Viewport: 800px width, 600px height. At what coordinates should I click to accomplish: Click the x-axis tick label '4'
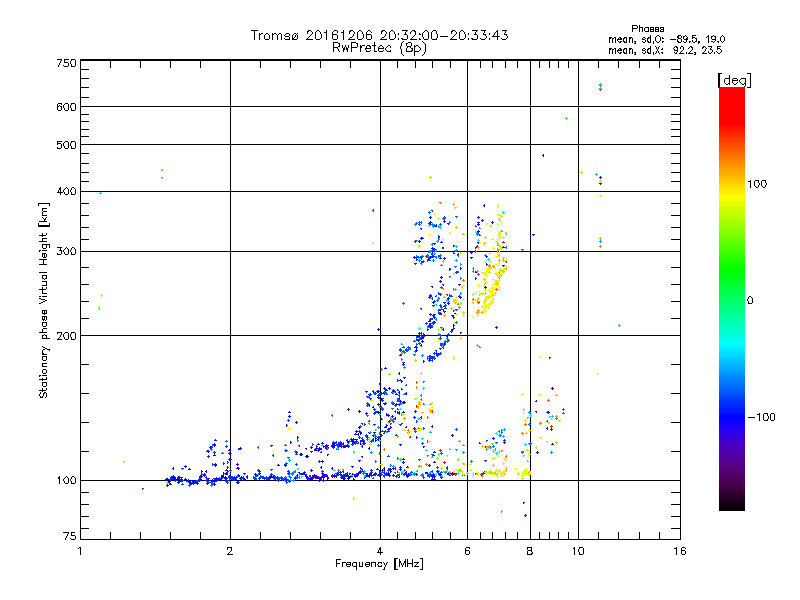380,551
